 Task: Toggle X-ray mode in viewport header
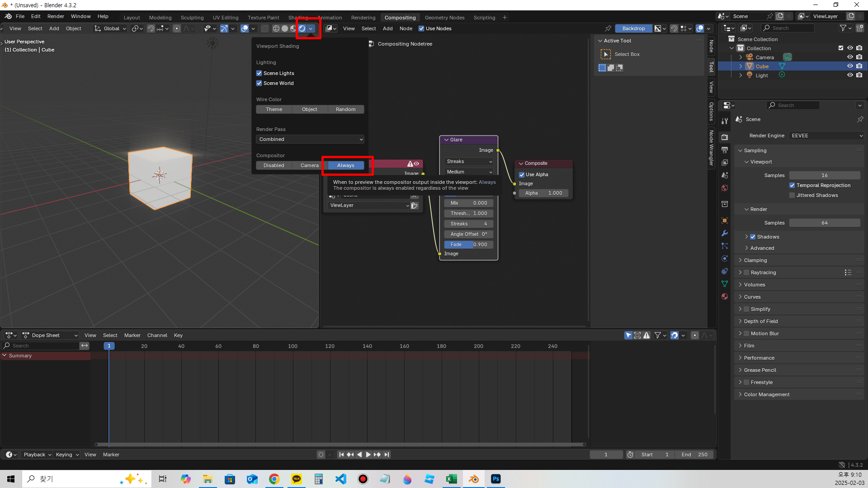click(265, 28)
